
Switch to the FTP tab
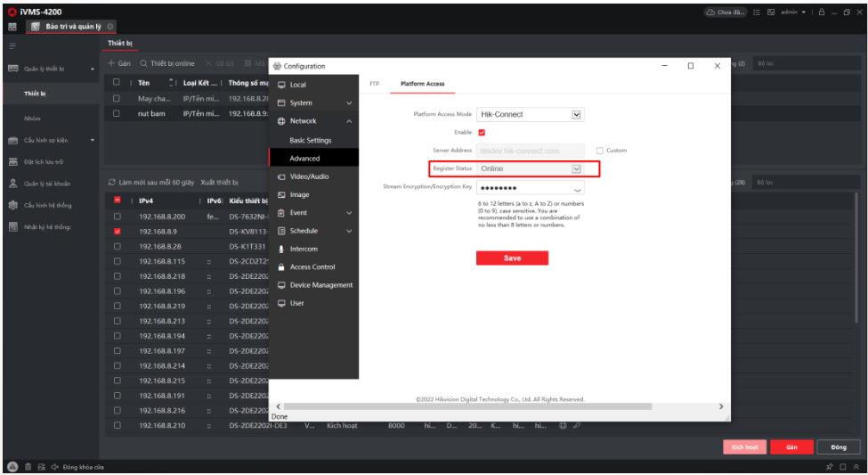coord(374,84)
